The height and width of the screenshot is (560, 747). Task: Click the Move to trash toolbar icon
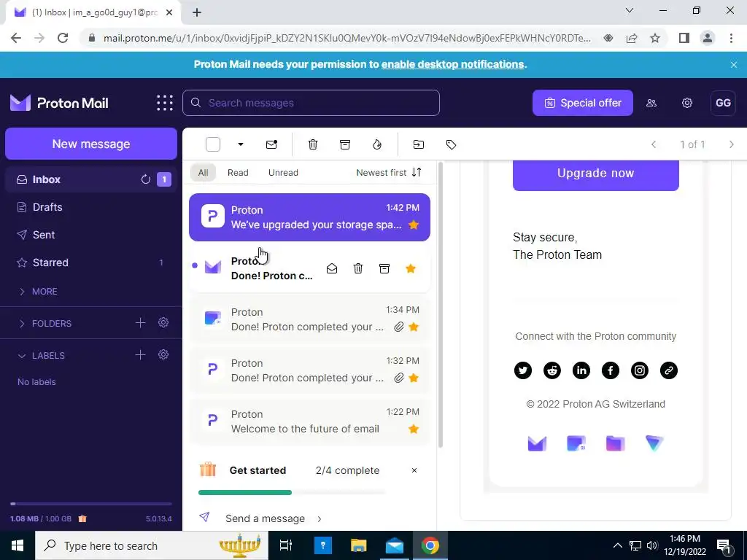[313, 144]
